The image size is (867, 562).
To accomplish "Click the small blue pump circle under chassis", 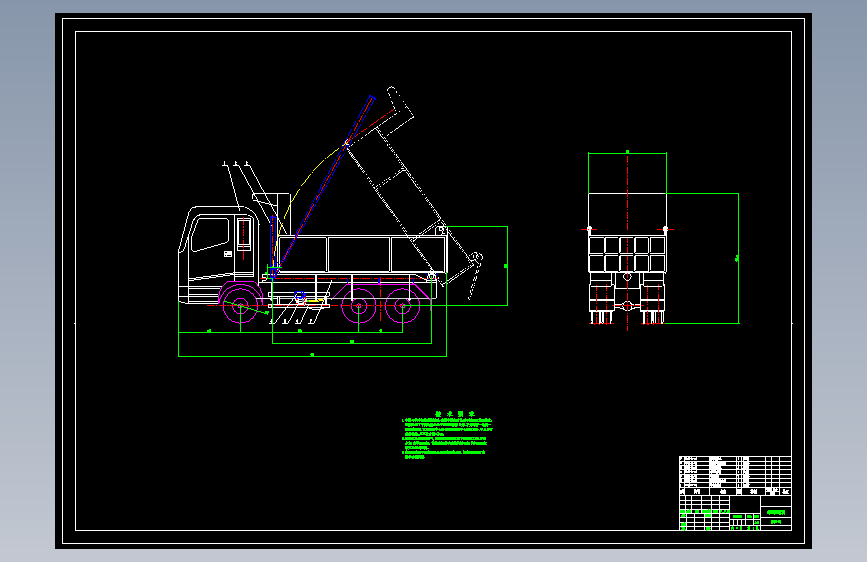I will tap(300, 296).
